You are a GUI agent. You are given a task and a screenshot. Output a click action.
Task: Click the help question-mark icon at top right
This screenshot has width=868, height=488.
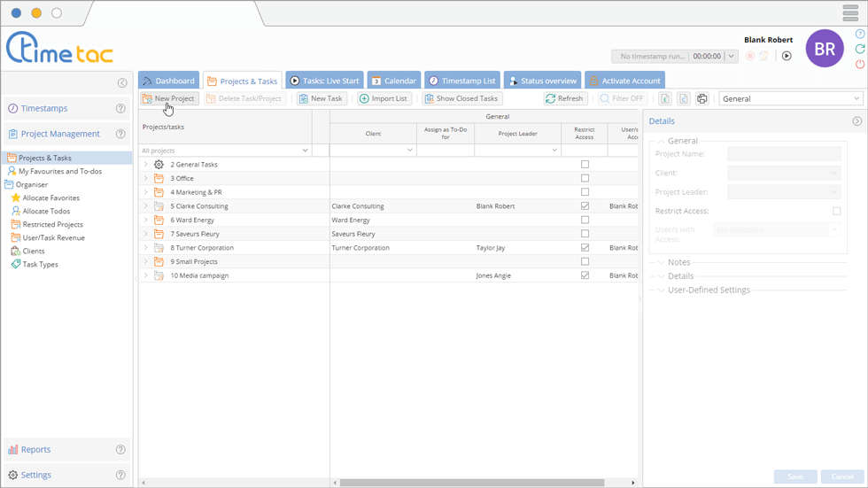[x=860, y=34]
